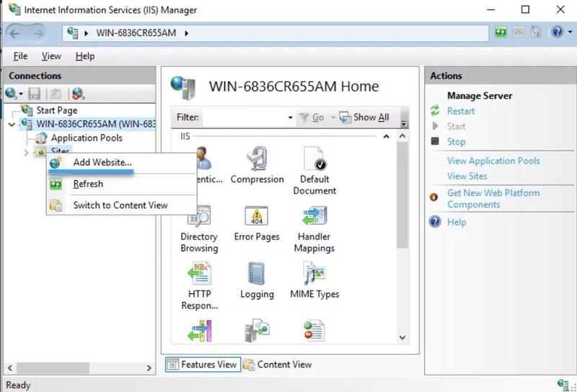
Task: Click the Go filter button
Action: (x=312, y=117)
